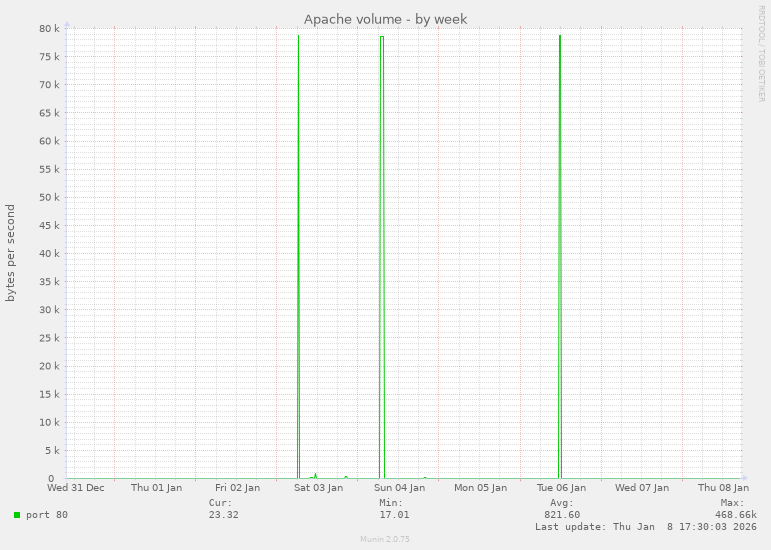Click the 'Max:' column header

(x=732, y=503)
